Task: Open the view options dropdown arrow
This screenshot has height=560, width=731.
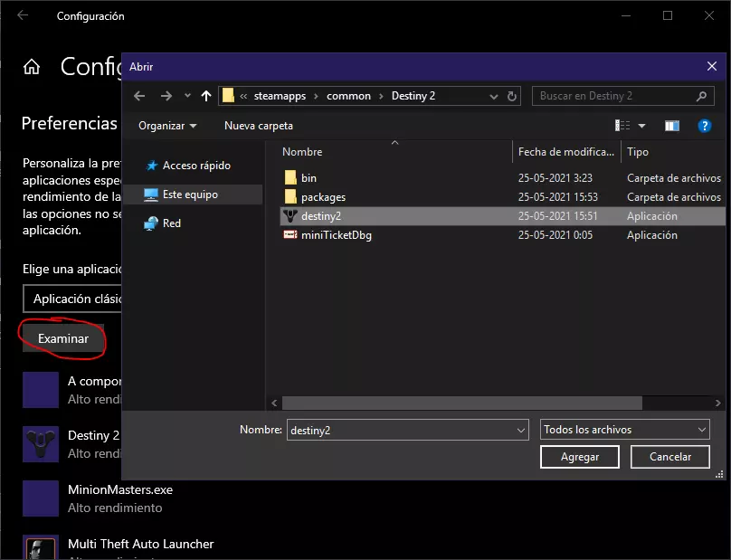Action: tap(642, 126)
